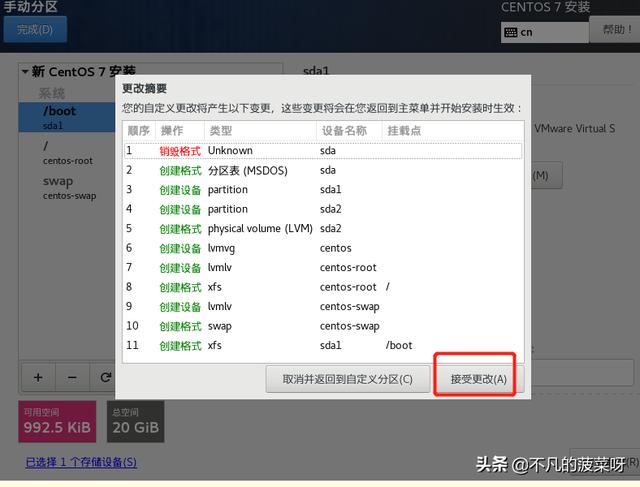
Task: Click the Device Name (设备名称) column header
Action: click(344, 131)
